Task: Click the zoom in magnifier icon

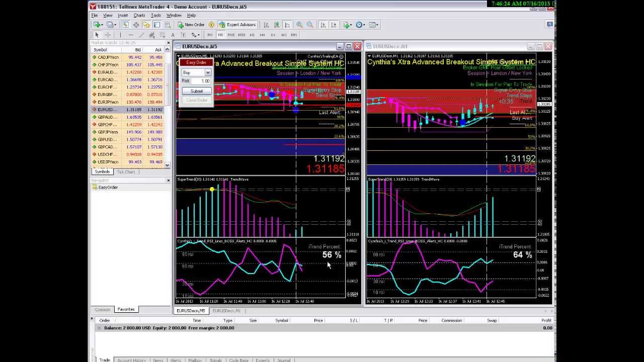Action: click(x=299, y=25)
